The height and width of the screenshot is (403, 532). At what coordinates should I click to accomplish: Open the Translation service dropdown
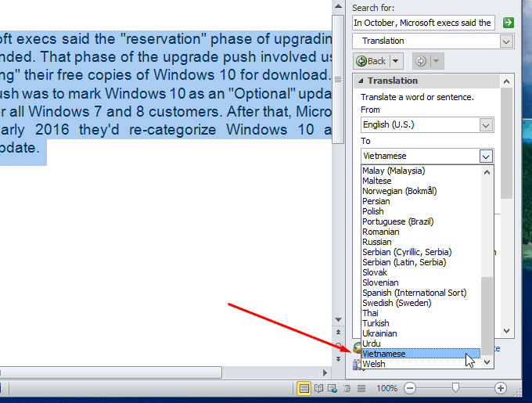pos(506,41)
